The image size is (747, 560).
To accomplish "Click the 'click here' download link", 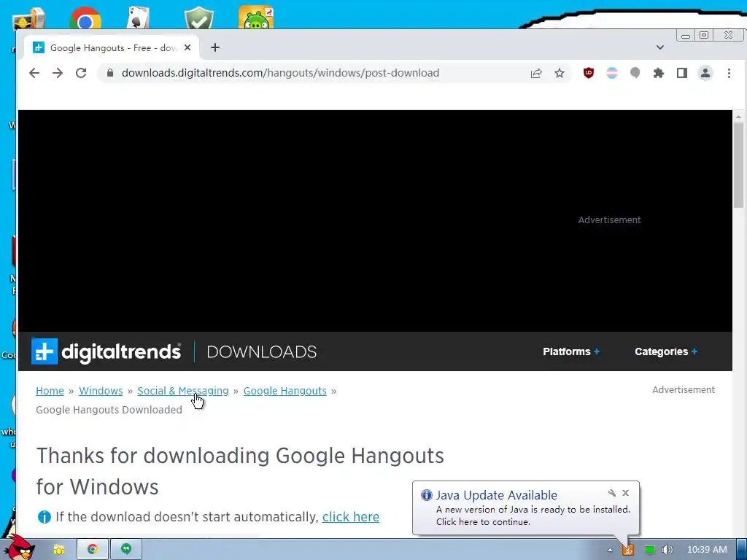I will pyautogui.click(x=351, y=517).
